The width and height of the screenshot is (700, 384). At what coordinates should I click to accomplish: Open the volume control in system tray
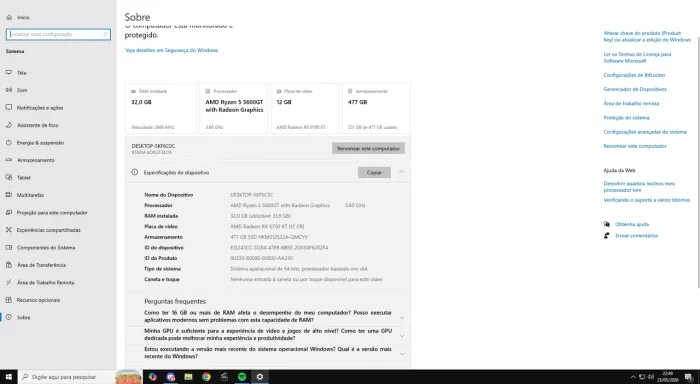[651, 377]
